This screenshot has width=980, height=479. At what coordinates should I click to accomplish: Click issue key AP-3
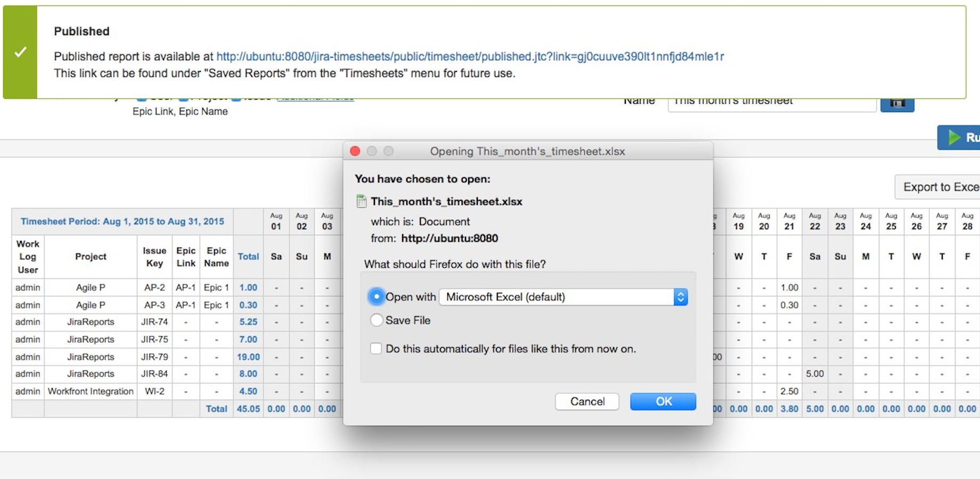[x=154, y=305]
